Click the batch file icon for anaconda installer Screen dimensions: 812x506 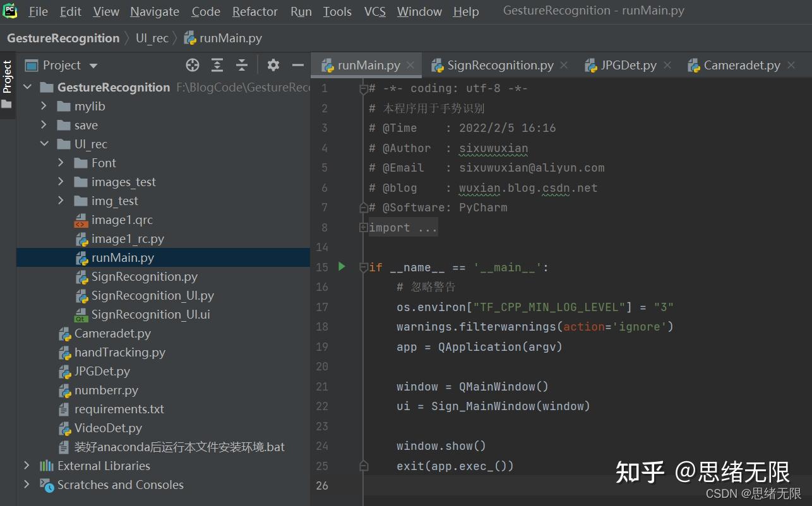64,447
